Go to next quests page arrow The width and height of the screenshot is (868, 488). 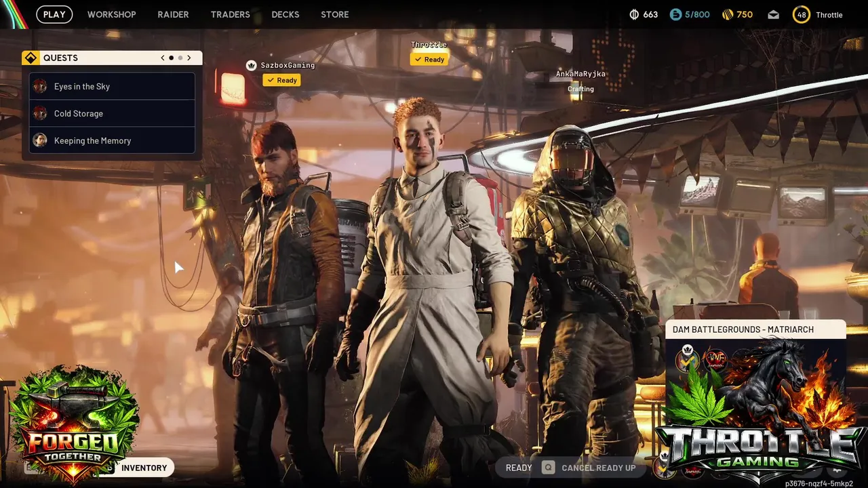(x=189, y=58)
